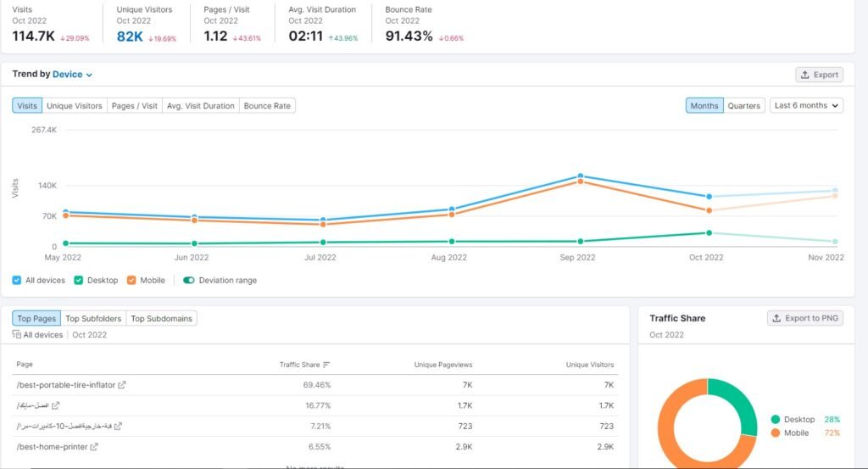Export Traffic Share as PNG
Viewport: 868px width, 469px height.
coord(804,318)
